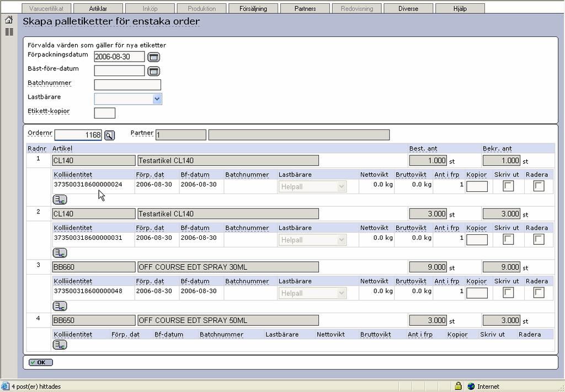Click status text 4 post(er) hittades
The image size is (565, 392).
tap(36, 386)
